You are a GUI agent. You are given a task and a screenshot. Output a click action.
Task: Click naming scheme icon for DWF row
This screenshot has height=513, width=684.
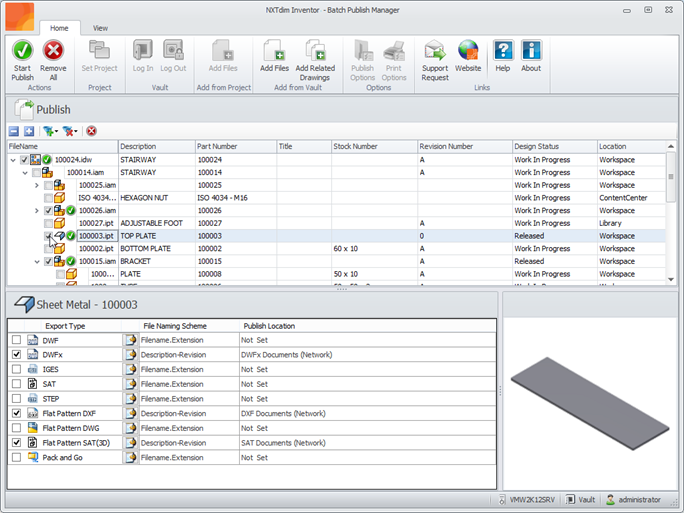pos(130,340)
